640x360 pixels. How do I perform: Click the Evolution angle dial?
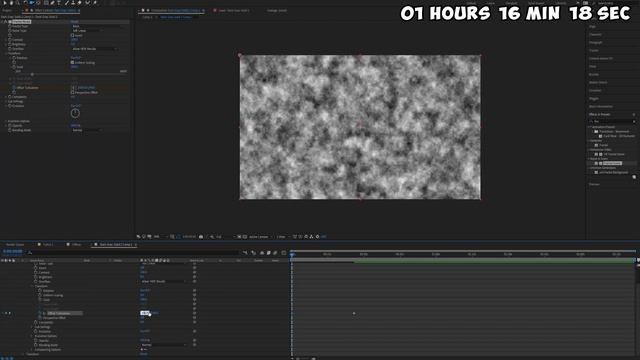(75, 113)
